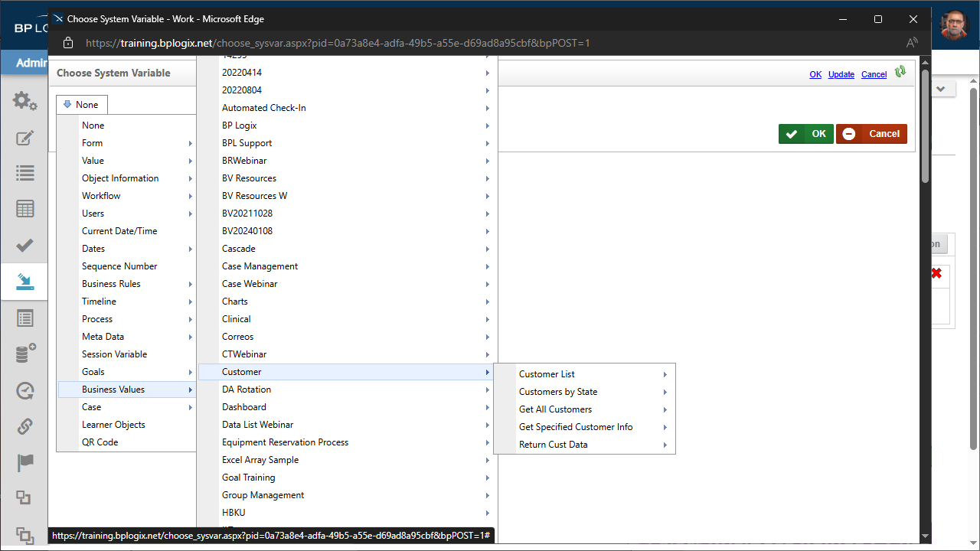980x551 pixels.
Task: Expand the Goal Training submenu arrow
Action: click(x=488, y=478)
